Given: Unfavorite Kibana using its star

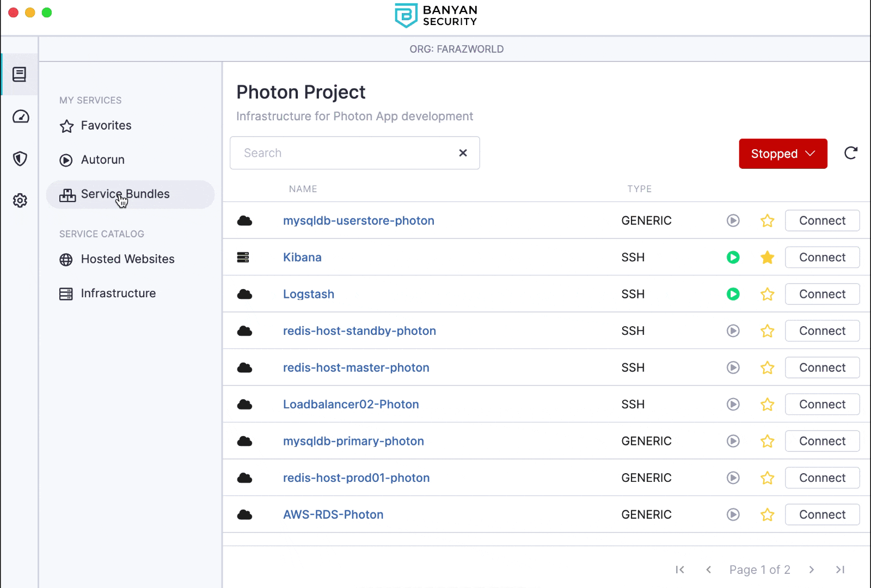Looking at the screenshot, I should 768,257.
